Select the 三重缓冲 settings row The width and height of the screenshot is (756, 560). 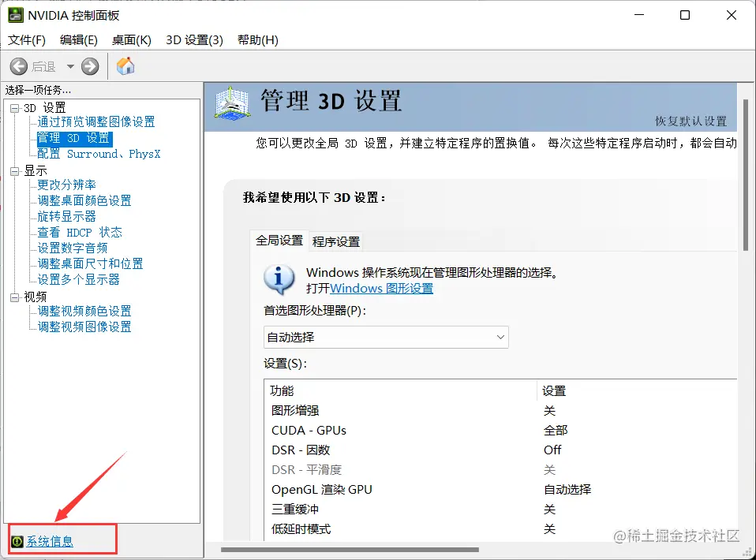pos(500,510)
